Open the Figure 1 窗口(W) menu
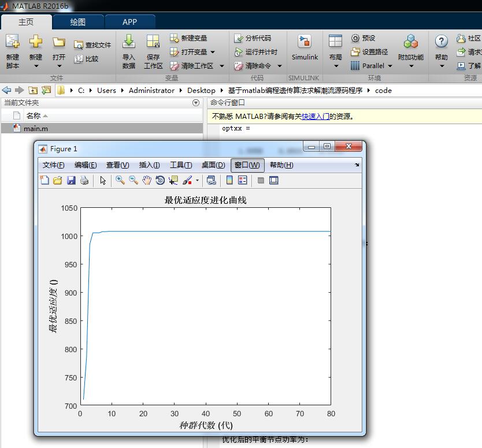 point(247,165)
